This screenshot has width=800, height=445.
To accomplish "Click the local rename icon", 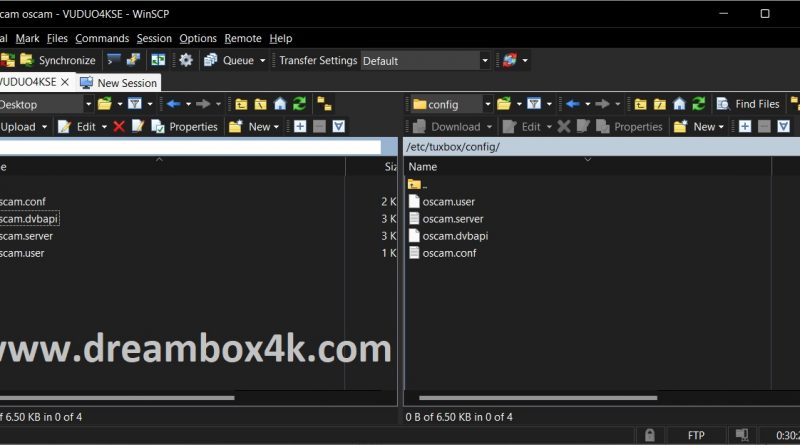I will click(x=138, y=127).
